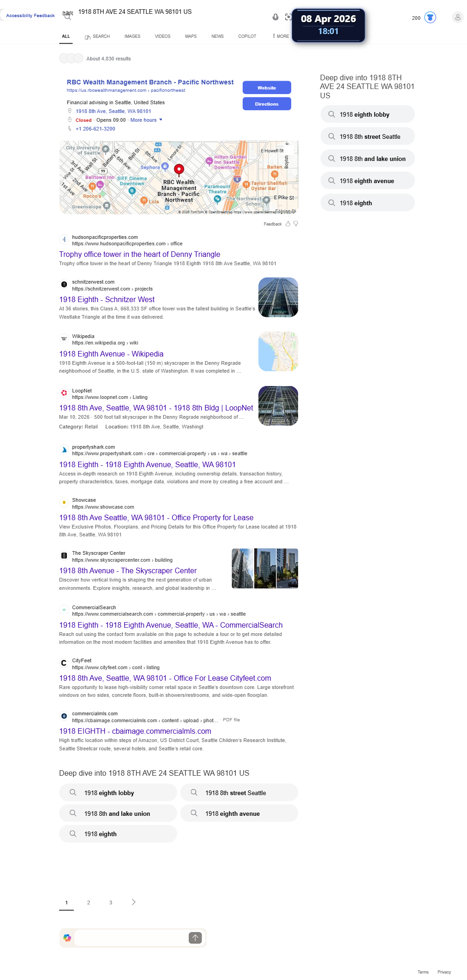Click the Showcase favicon
This screenshot has width=467, height=980.
pyautogui.click(x=64, y=503)
